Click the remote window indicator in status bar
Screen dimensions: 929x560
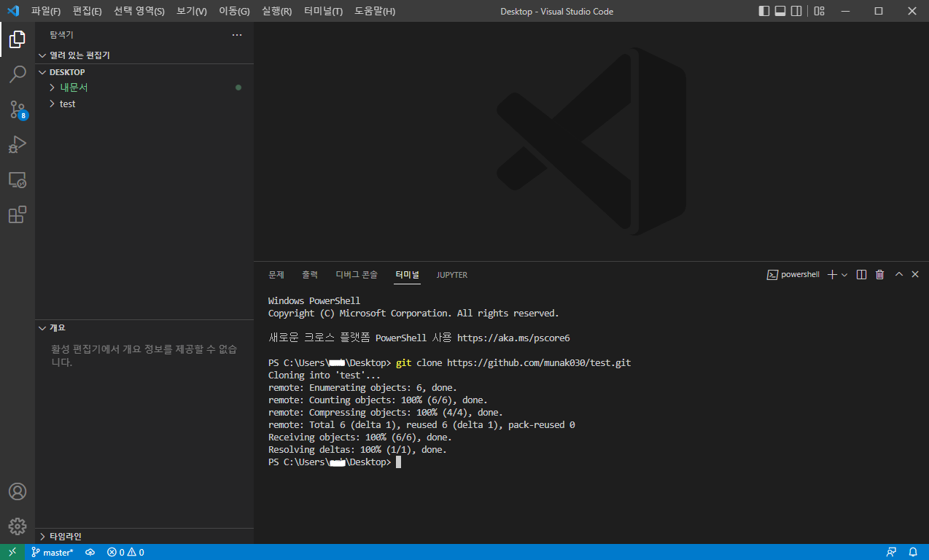(12, 552)
